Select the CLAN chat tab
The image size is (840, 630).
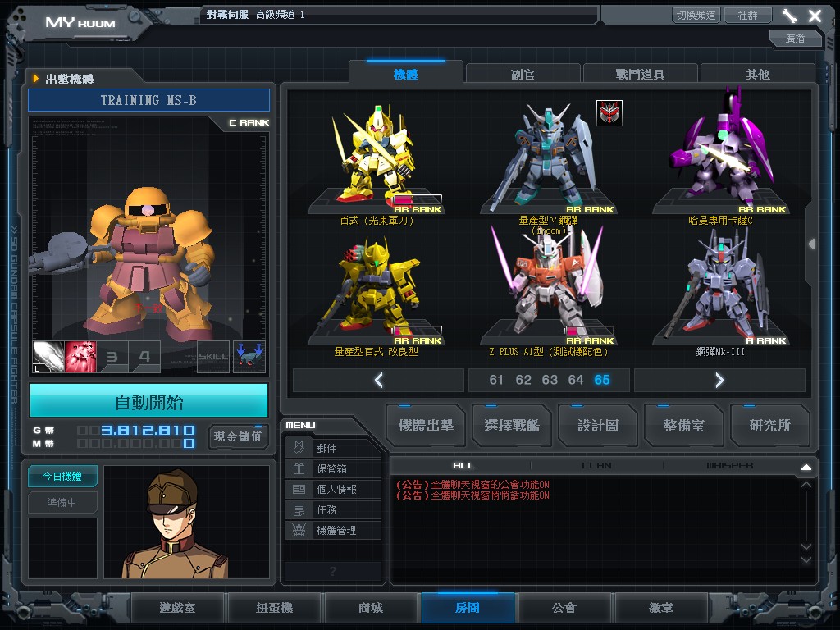pos(597,466)
